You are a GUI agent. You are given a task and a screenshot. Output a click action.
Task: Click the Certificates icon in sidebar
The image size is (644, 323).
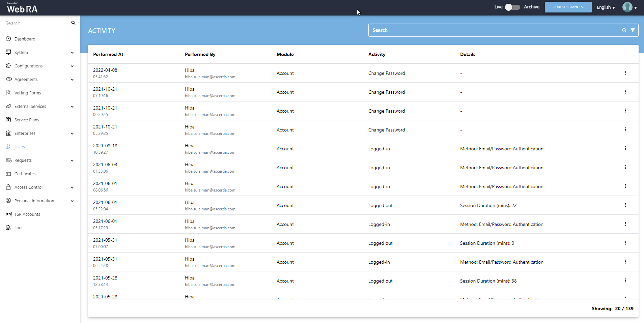coord(8,174)
